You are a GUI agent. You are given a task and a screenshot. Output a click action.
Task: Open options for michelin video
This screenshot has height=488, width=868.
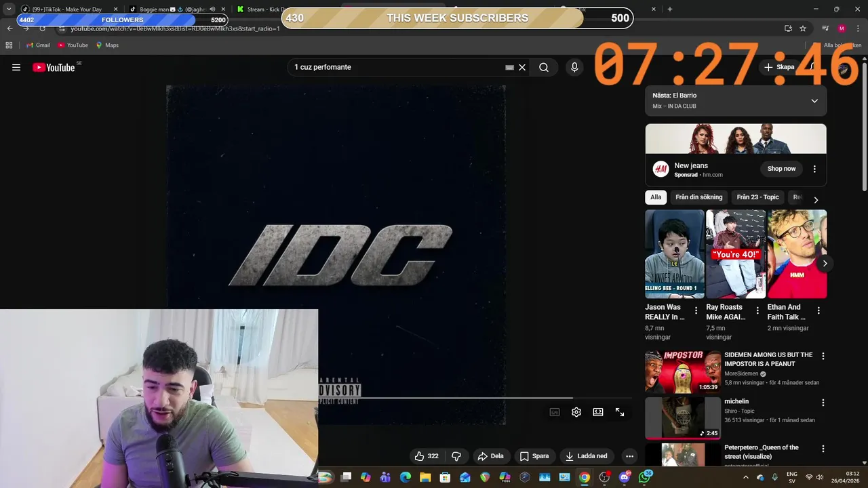823,403
